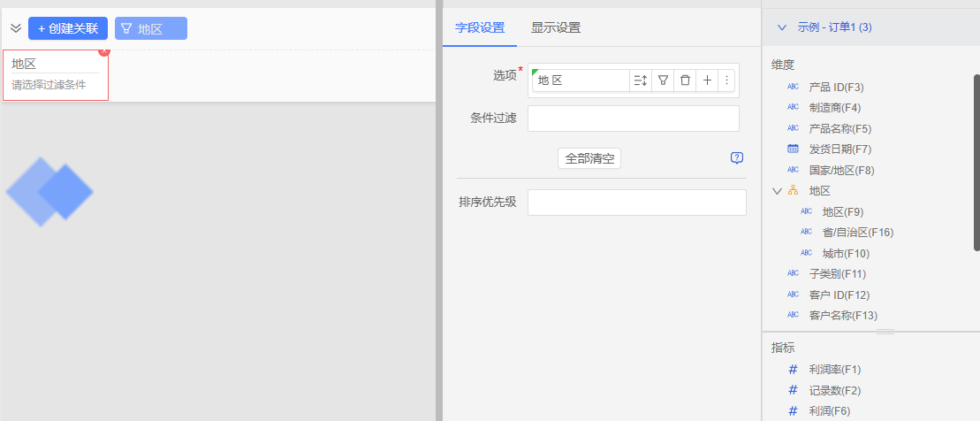Open more options vertical dots in 选项 row
This screenshot has height=421, width=980.
click(726, 80)
